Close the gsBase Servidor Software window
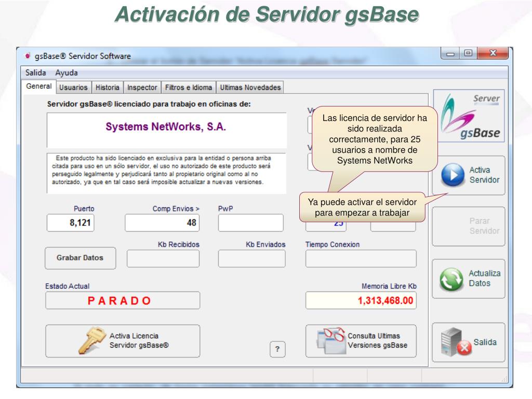Viewport: 532px width, 399px height. click(493, 54)
